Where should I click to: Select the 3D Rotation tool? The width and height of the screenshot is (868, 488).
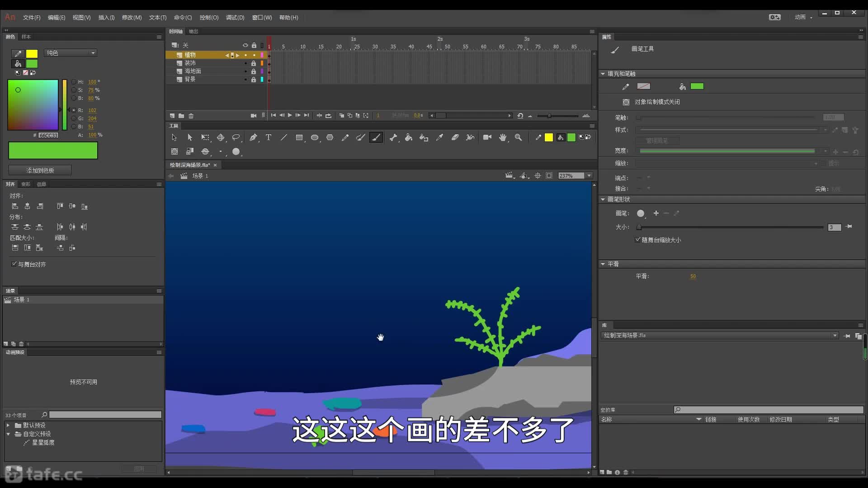point(221,137)
